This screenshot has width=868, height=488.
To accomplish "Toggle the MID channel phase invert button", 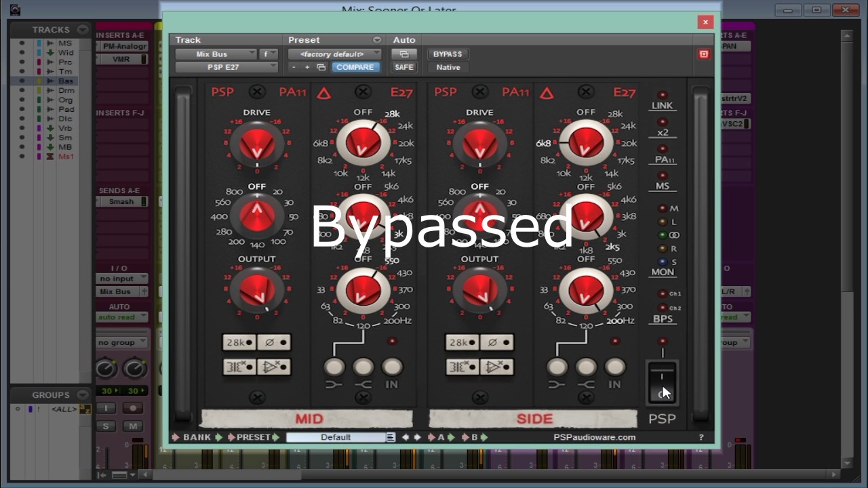I will tap(274, 342).
